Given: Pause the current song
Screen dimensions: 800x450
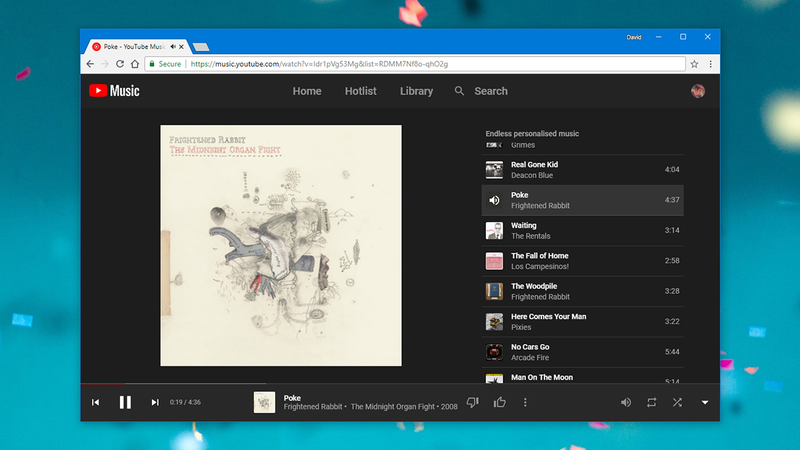Looking at the screenshot, I should point(125,402).
